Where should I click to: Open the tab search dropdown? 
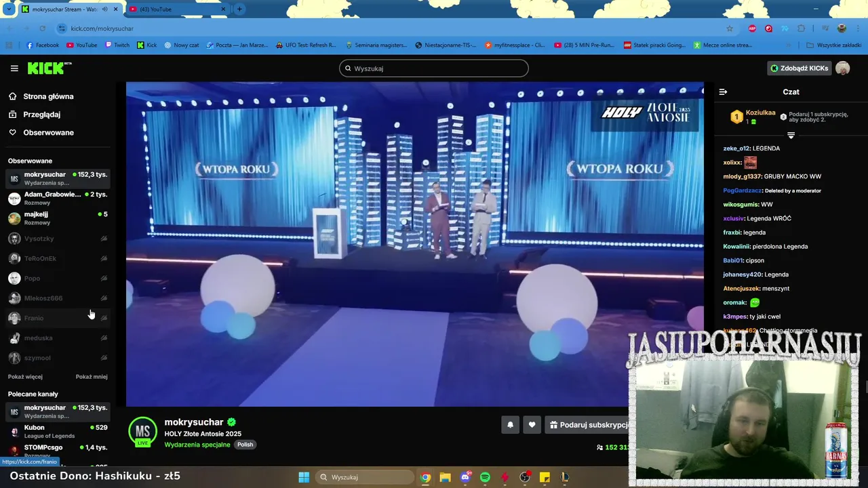[x=8, y=9]
